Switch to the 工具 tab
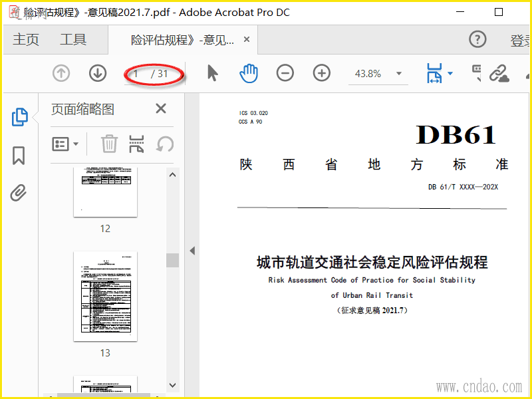Image resolution: width=532 pixels, height=399 pixels. coord(73,40)
